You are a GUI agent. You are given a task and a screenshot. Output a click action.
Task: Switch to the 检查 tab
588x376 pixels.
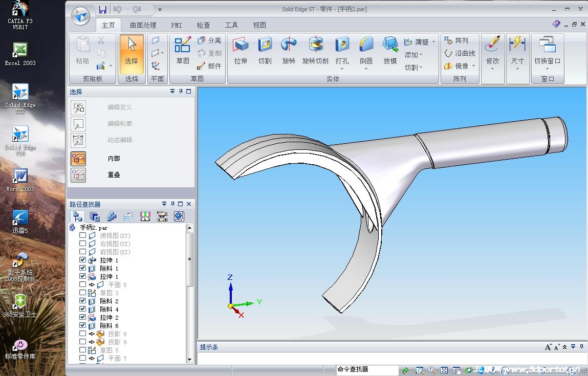coord(203,25)
